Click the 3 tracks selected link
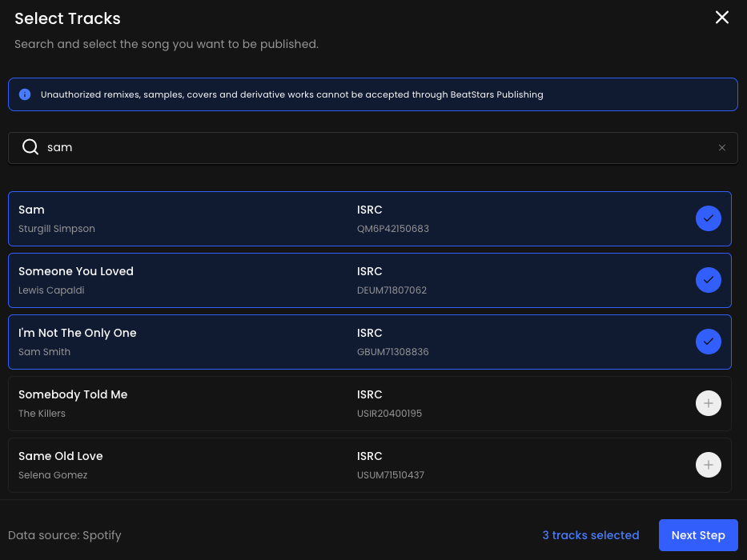 (590, 535)
